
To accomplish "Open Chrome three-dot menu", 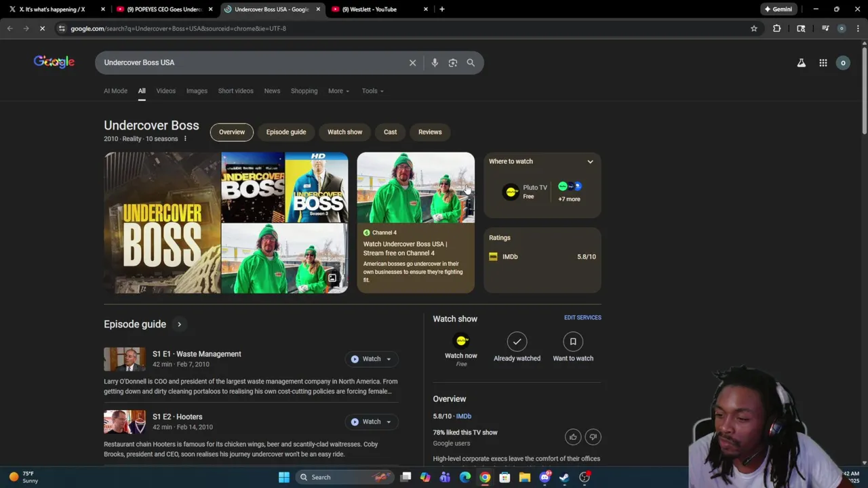I will 858,28.
